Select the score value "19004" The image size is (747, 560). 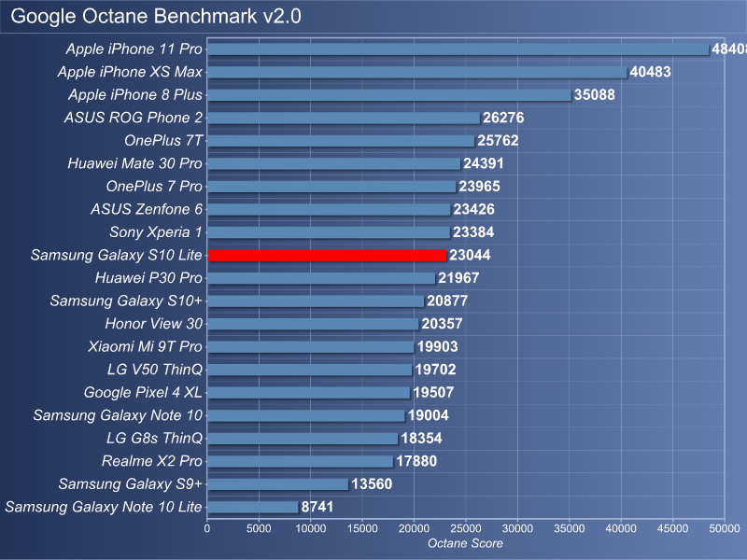pyautogui.click(x=429, y=414)
